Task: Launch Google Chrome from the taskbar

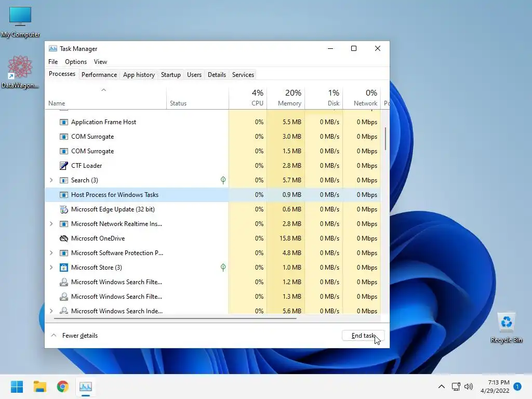Action: (63, 387)
